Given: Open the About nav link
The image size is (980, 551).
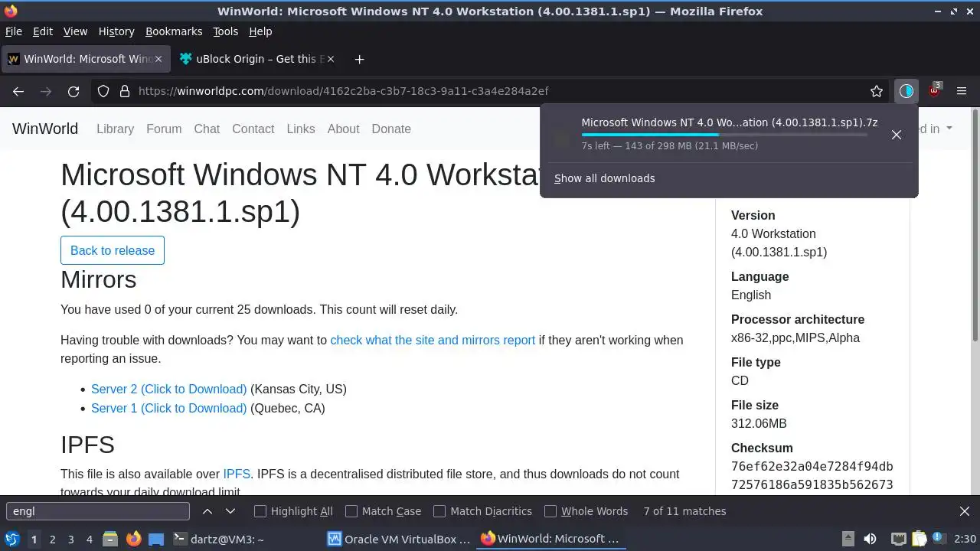Looking at the screenshot, I should coord(343,129).
